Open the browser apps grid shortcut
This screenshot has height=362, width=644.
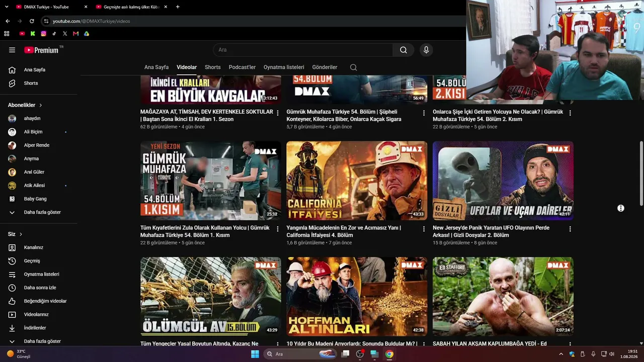(x=7, y=34)
